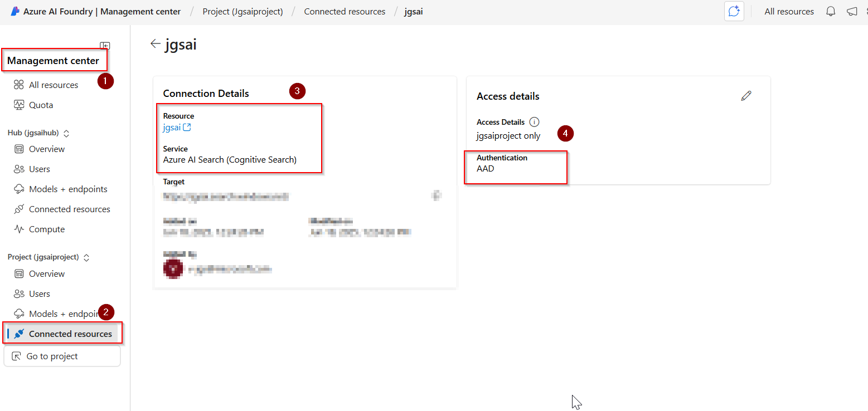This screenshot has height=411, width=868.
Task: Click Hub Models + endpoints cloud icon
Action: 19,189
